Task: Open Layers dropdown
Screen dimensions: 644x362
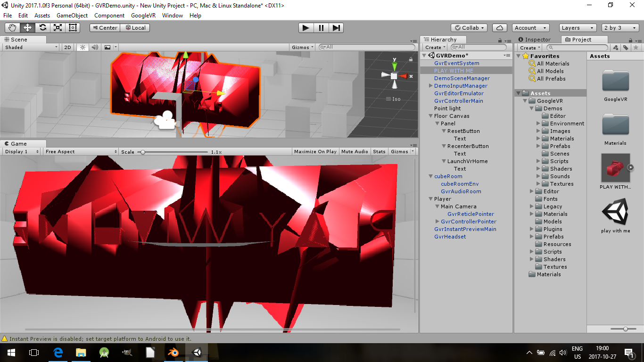Action: [x=577, y=28]
